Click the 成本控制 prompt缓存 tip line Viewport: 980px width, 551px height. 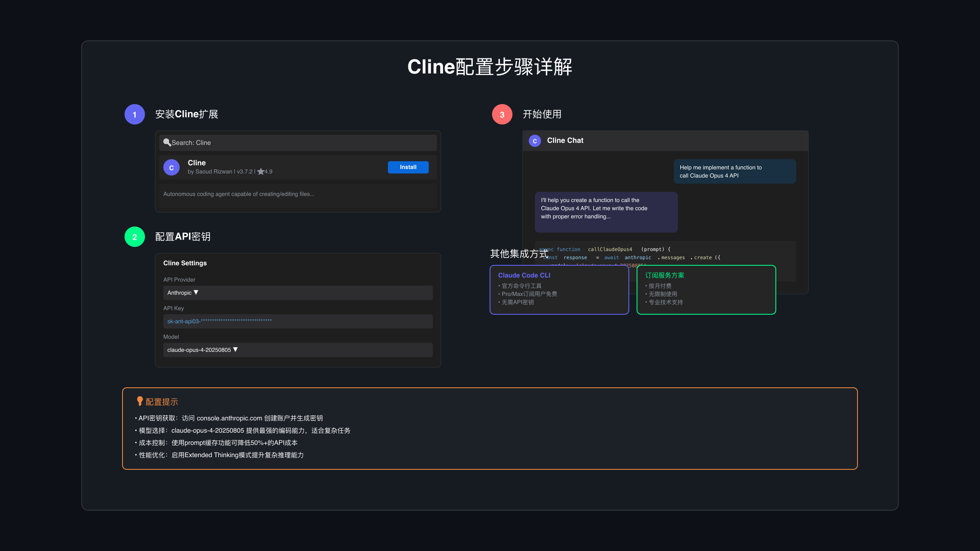click(x=216, y=443)
